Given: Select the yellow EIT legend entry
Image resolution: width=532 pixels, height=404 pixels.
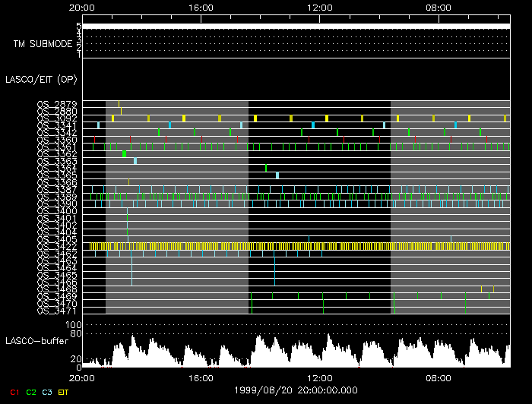Looking at the screenshot, I should click(64, 392).
